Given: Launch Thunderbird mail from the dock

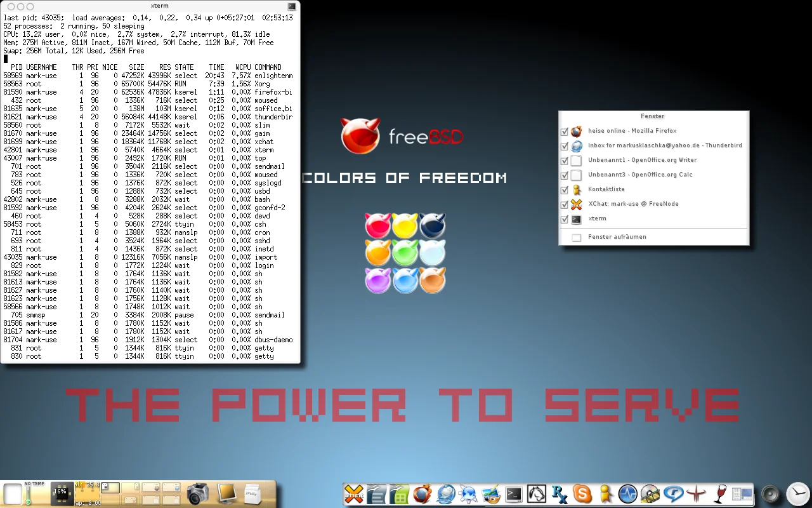Looking at the screenshot, I should pyautogui.click(x=445, y=493).
